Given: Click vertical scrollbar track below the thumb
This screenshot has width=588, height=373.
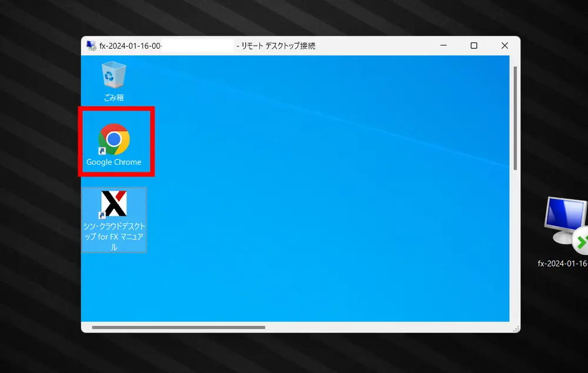Looking at the screenshot, I should (x=516, y=247).
